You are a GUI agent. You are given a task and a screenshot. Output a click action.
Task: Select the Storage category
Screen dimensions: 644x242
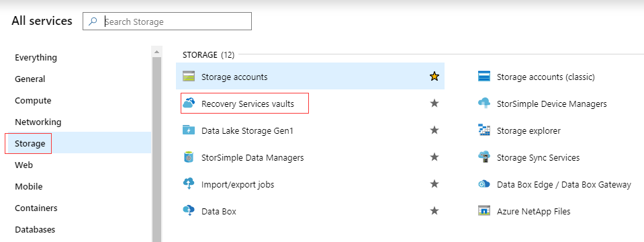(30, 143)
